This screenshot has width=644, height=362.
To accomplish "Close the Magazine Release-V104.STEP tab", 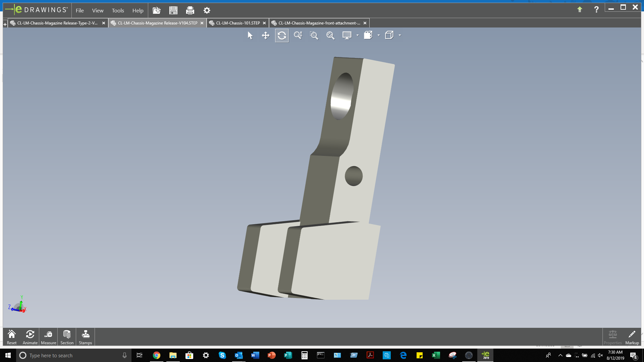I will pyautogui.click(x=202, y=23).
